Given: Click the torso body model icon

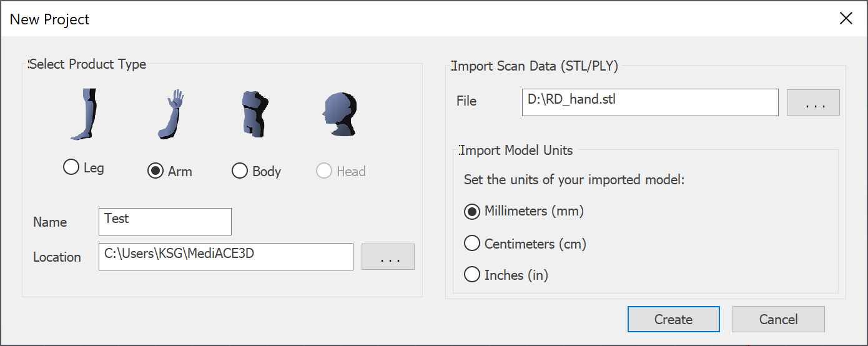Looking at the screenshot, I should click(255, 114).
